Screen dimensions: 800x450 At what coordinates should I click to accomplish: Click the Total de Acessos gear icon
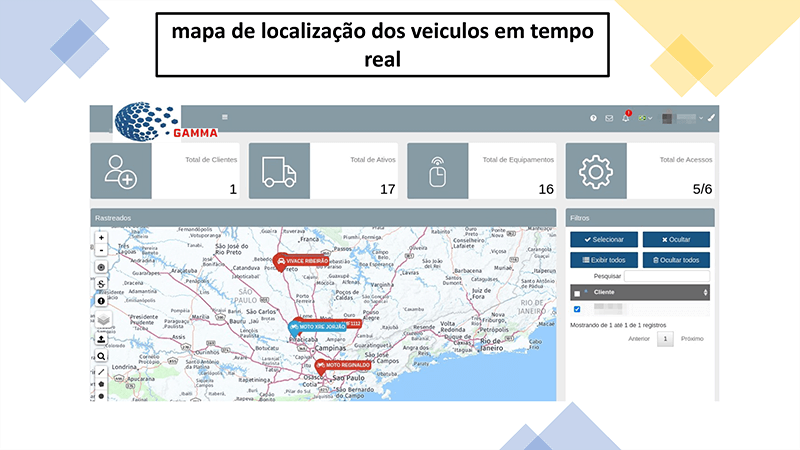click(595, 171)
